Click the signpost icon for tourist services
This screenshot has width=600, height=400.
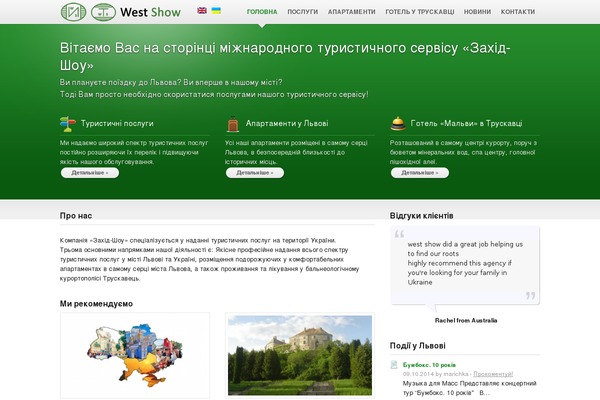pyautogui.click(x=68, y=124)
